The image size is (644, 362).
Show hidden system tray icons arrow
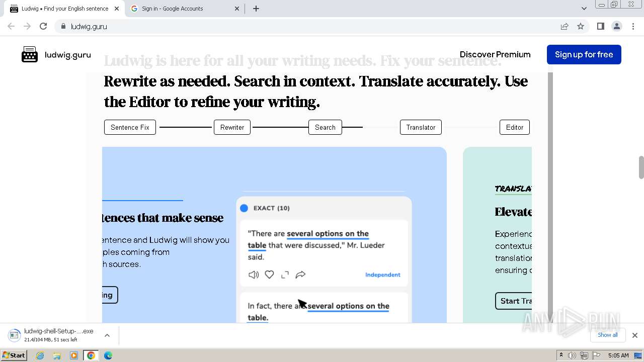point(561,355)
